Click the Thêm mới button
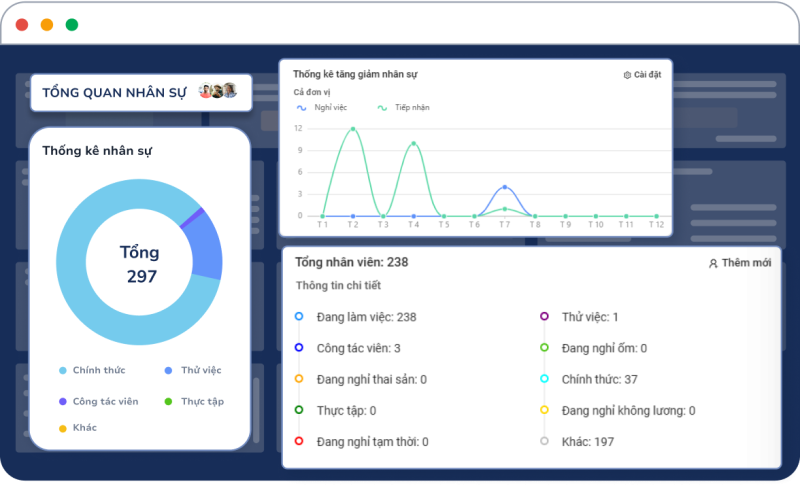Image resolution: width=800 pixels, height=486 pixels. 740,263
